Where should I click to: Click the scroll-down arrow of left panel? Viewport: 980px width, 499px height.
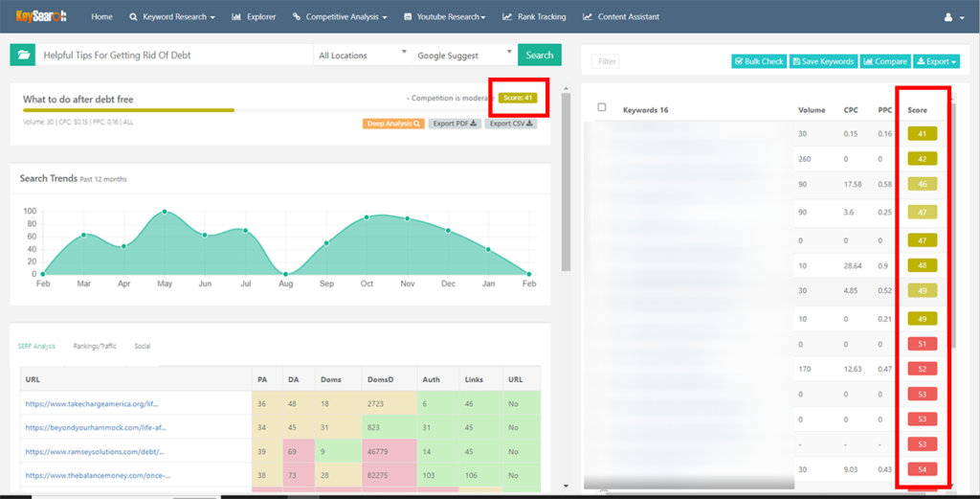[566, 486]
